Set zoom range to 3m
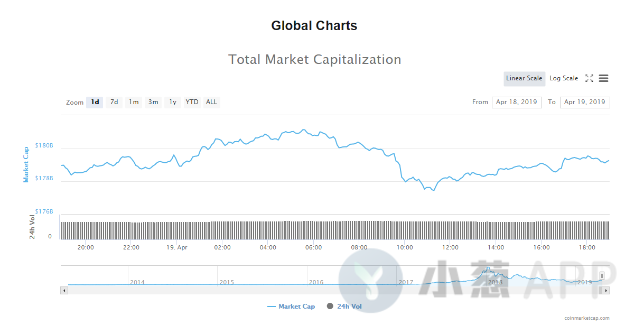Image resolution: width=644 pixels, height=334 pixels. [153, 102]
